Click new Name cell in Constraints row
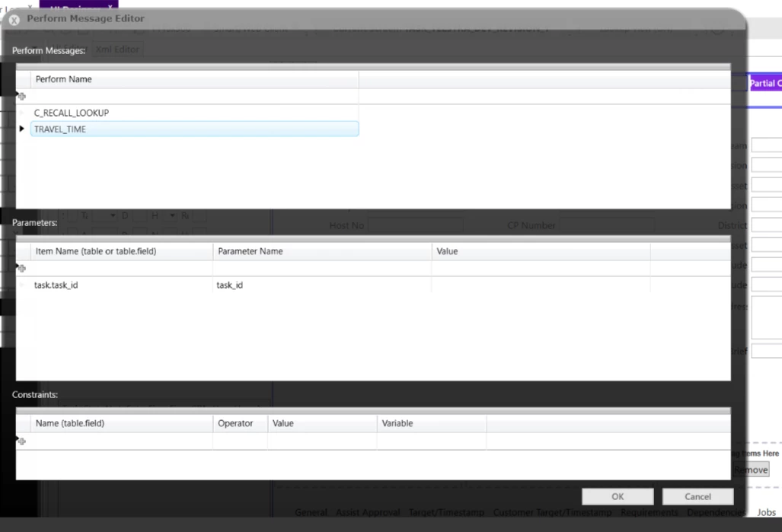Viewport: 782px width, 532px height. [x=122, y=441]
